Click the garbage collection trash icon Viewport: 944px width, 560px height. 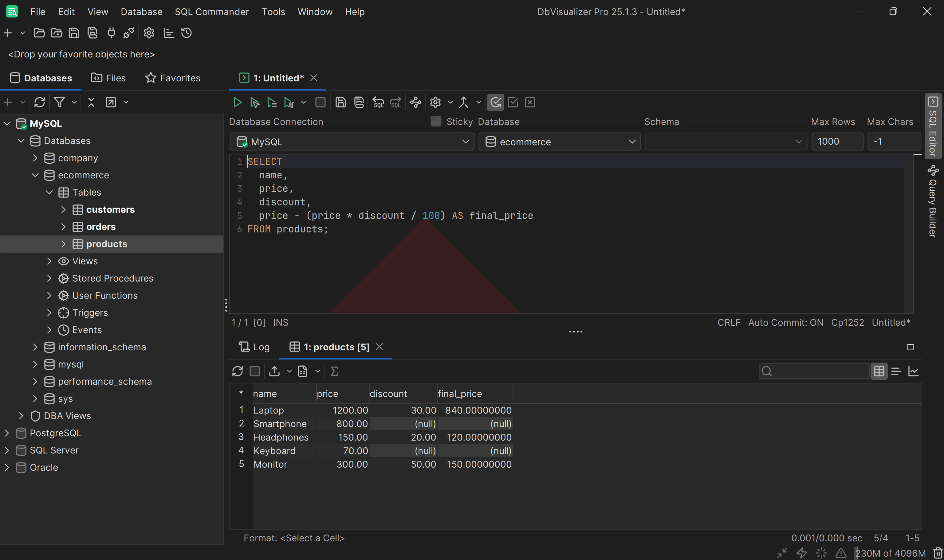938,553
